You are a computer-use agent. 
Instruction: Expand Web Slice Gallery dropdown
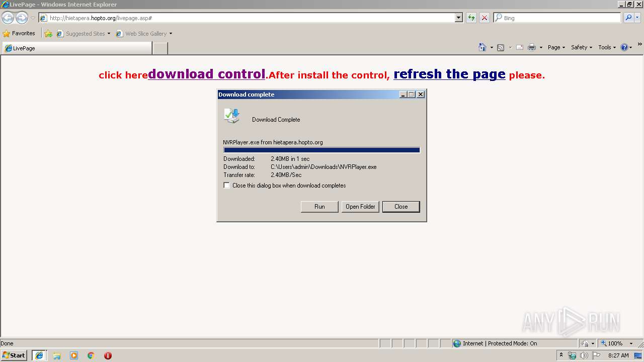(171, 34)
